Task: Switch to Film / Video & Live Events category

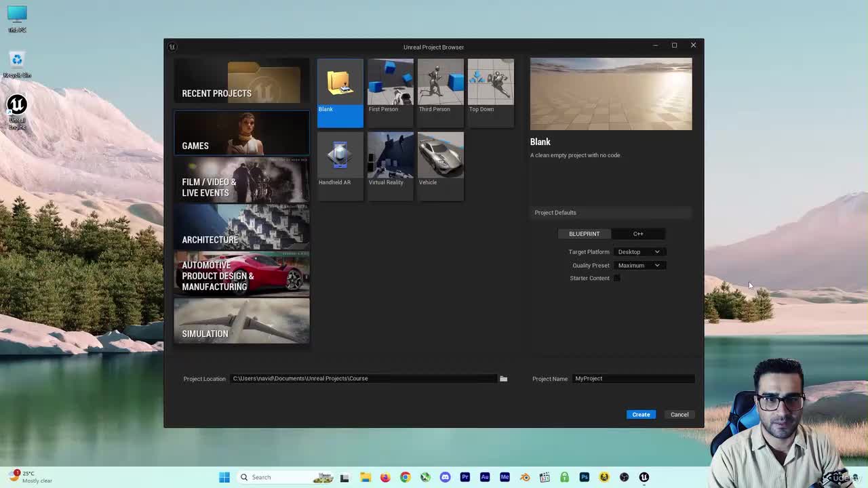Action: pos(241,180)
